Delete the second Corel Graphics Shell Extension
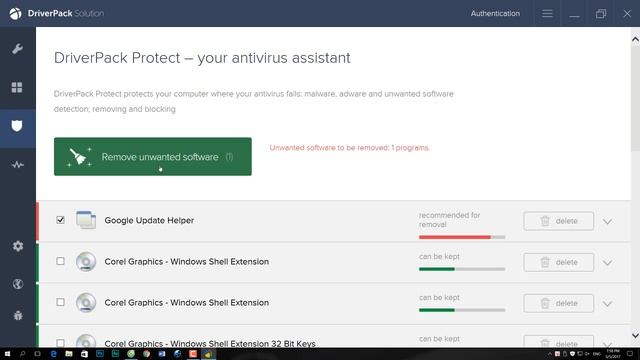640x360 pixels. pos(558,303)
